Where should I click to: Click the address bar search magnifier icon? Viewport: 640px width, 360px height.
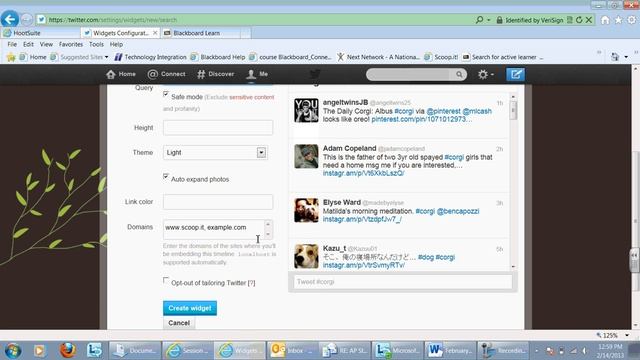click(480, 20)
